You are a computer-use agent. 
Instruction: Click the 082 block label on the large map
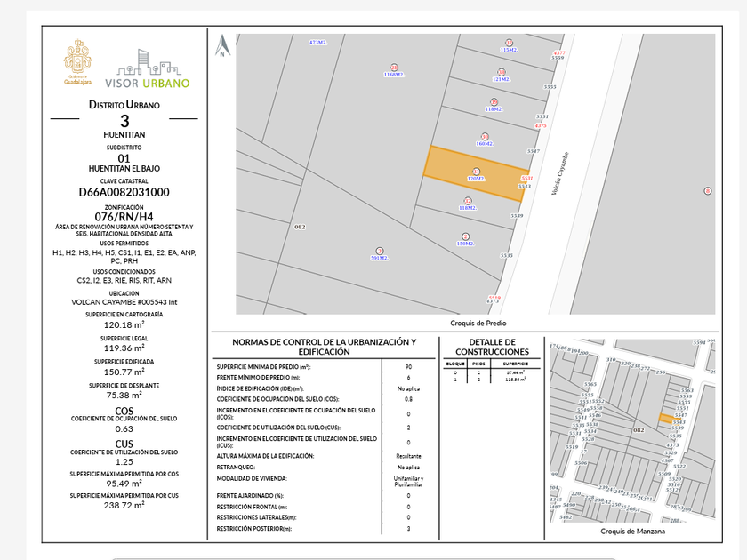pyautogui.click(x=300, y=227)
